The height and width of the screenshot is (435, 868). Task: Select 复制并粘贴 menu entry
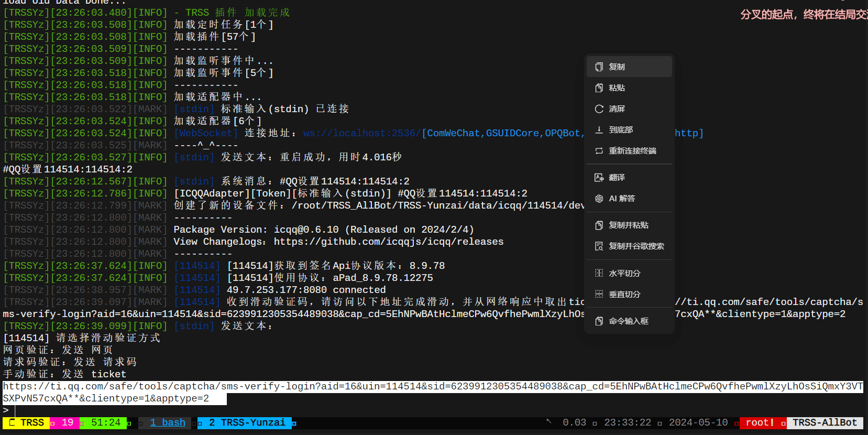(629, 225)
